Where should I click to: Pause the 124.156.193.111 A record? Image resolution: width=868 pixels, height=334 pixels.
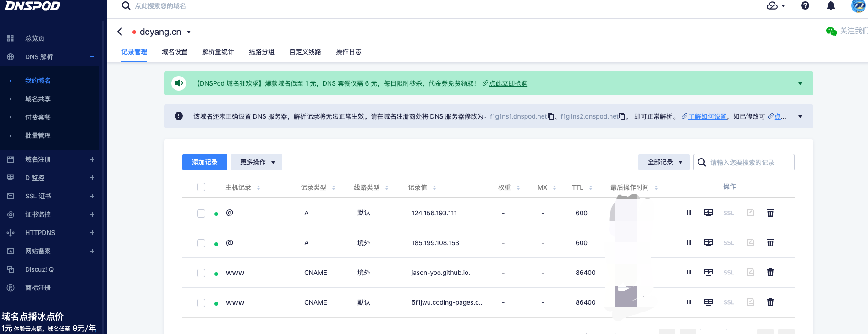(x=688, y=213)
